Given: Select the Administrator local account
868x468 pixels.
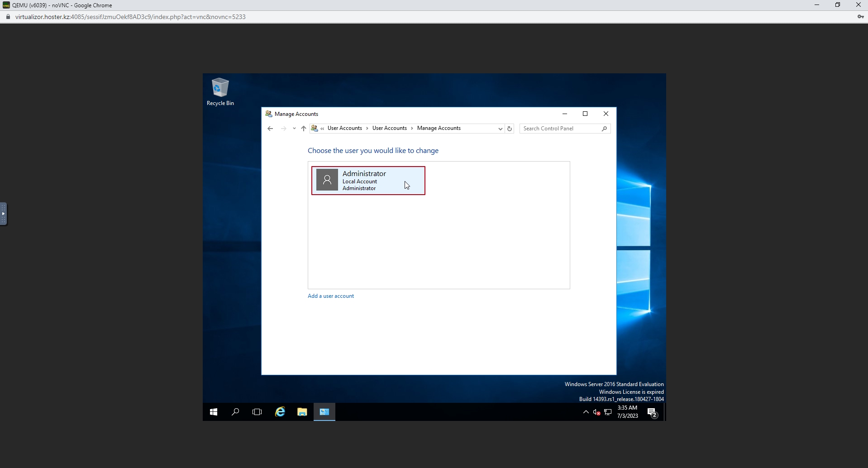Looking at the screenshot, I should tap(368, 181).
